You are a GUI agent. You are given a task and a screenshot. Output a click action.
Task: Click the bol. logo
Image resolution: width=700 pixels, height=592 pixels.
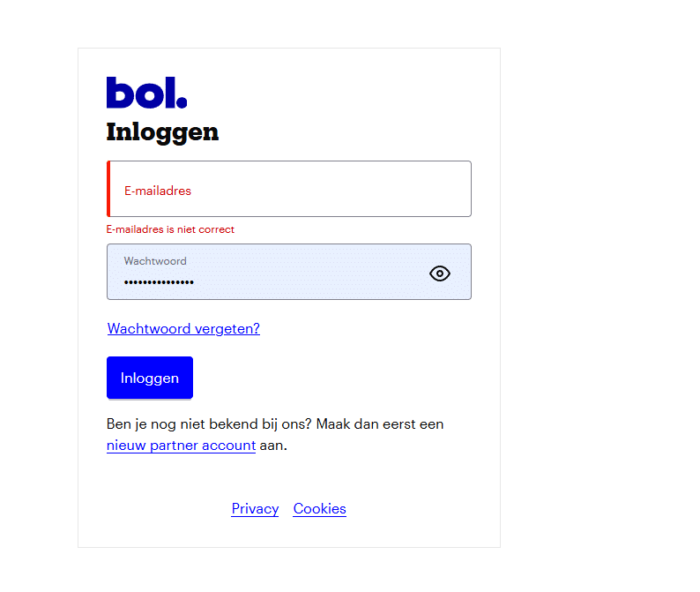[x=146, y=93]
